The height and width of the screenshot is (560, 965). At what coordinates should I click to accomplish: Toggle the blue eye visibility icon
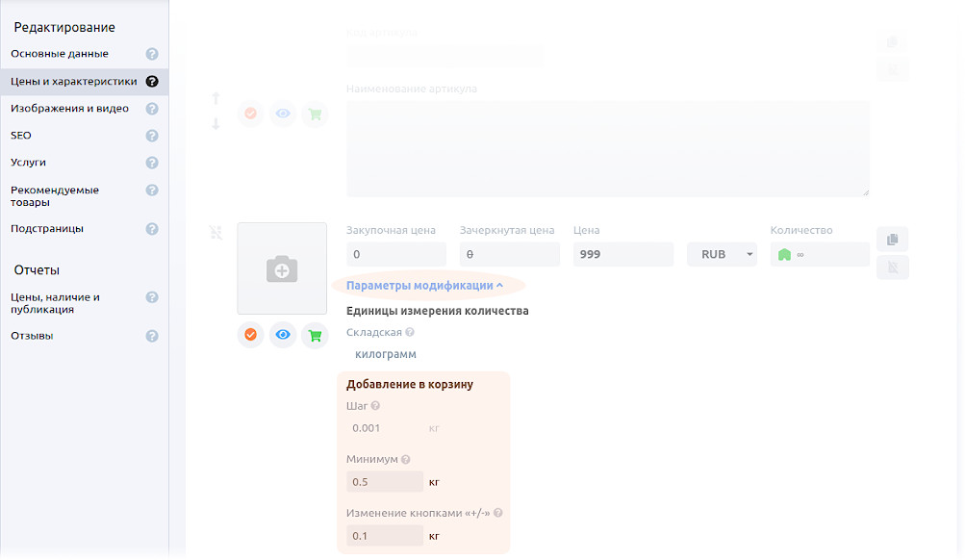point(283,335)
